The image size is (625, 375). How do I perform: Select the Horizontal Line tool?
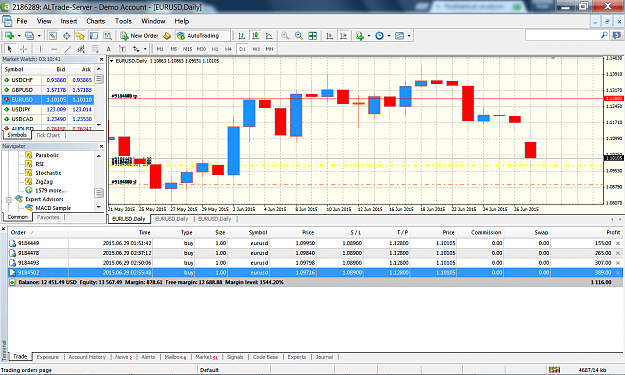tap(54, 49)
